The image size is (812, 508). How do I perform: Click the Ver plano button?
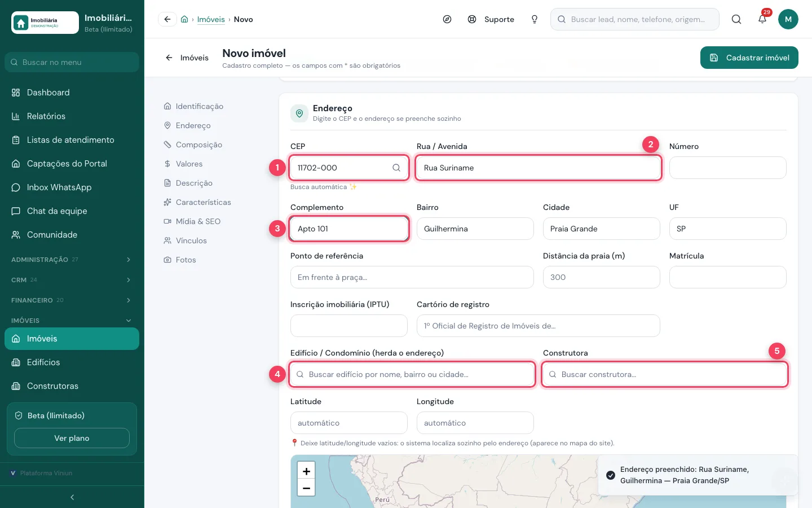(x=72, y=438)
